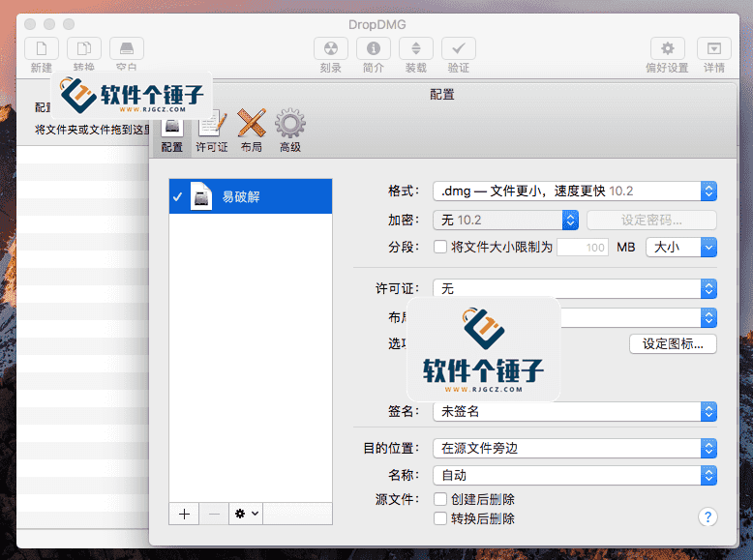Click the 验证 checkmark icon
The width and height of the screenshot is (753, 560).
(x=459, y=48)
